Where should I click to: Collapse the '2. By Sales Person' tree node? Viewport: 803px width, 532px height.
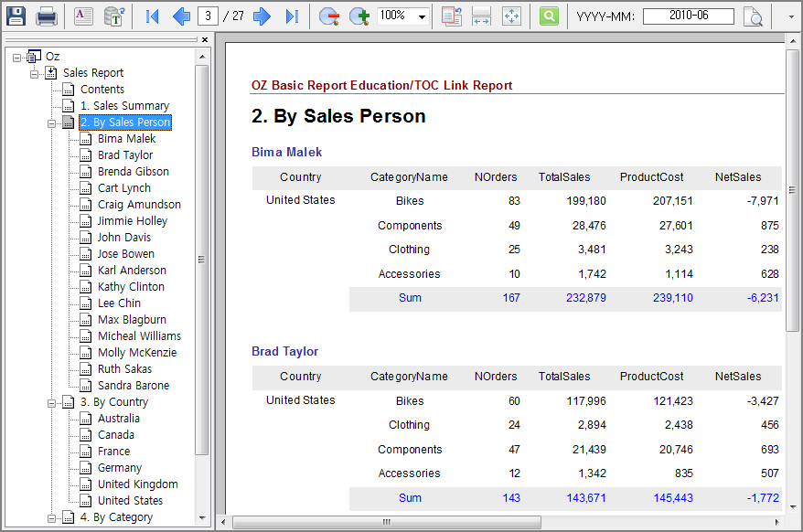pyautogui.click(x=51, y=122)
